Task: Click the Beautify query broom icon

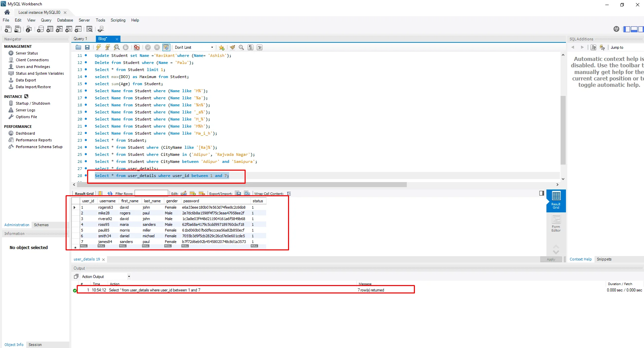Action: (232, 47)
